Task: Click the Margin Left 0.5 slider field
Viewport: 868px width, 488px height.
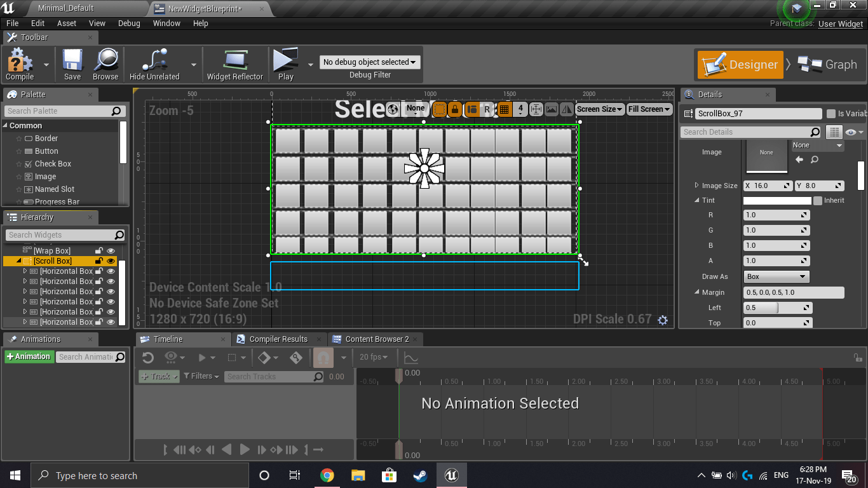Action: point(778,308)
